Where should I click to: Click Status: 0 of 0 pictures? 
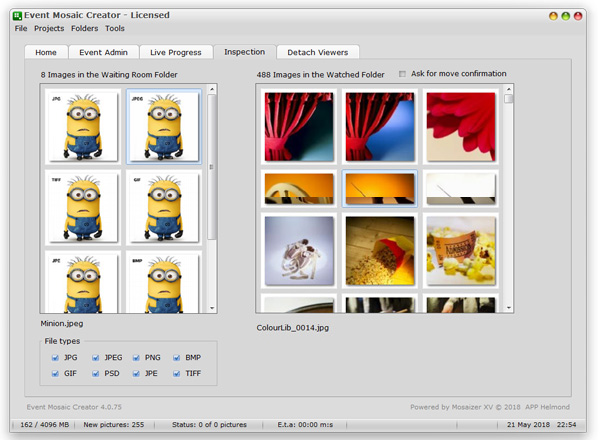(209, 425)
